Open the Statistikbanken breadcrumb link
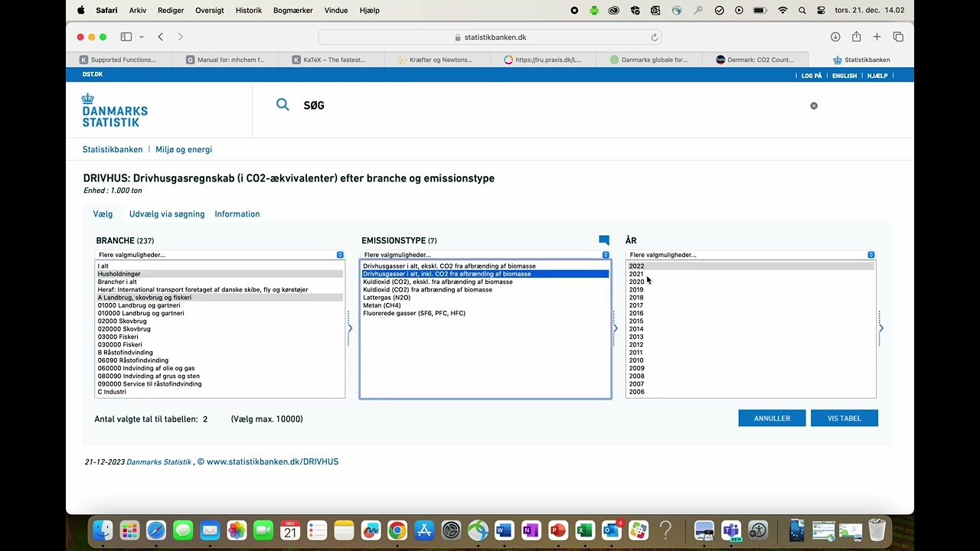Viewport: 980px width, 551px height. [113, 149]
